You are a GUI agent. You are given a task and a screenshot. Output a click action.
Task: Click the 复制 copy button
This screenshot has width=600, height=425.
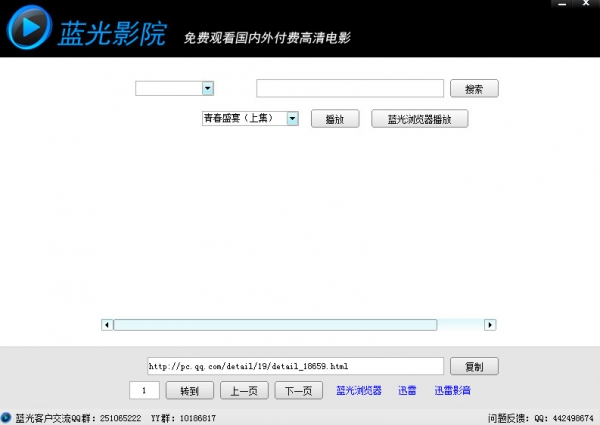click(x=474, y=366)
